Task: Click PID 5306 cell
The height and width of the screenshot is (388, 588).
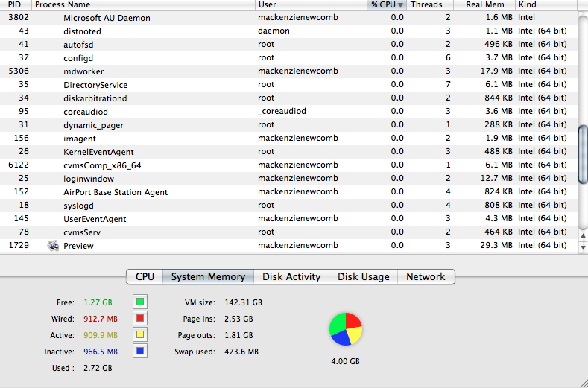Action: (x=19, y=71)
